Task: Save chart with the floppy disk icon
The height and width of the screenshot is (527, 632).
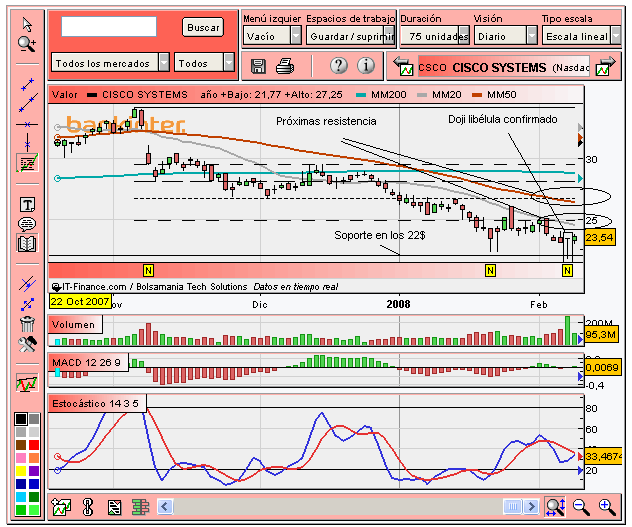Action: [x=258, y=66]
